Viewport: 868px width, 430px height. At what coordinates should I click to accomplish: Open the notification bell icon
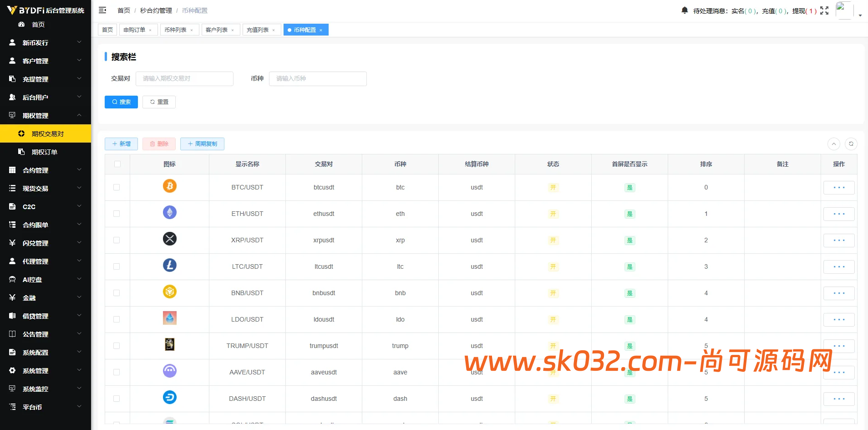(x=685, y=10)
